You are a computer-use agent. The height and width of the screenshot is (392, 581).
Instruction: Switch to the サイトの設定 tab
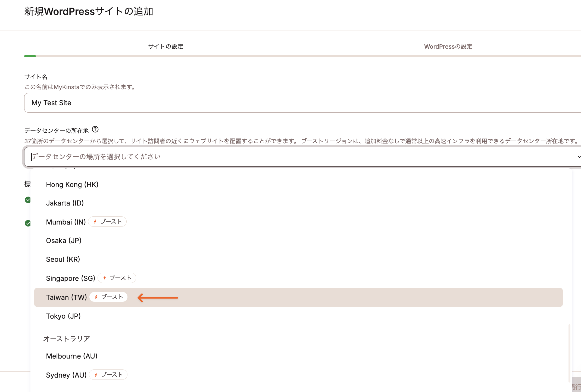point(165,46)
